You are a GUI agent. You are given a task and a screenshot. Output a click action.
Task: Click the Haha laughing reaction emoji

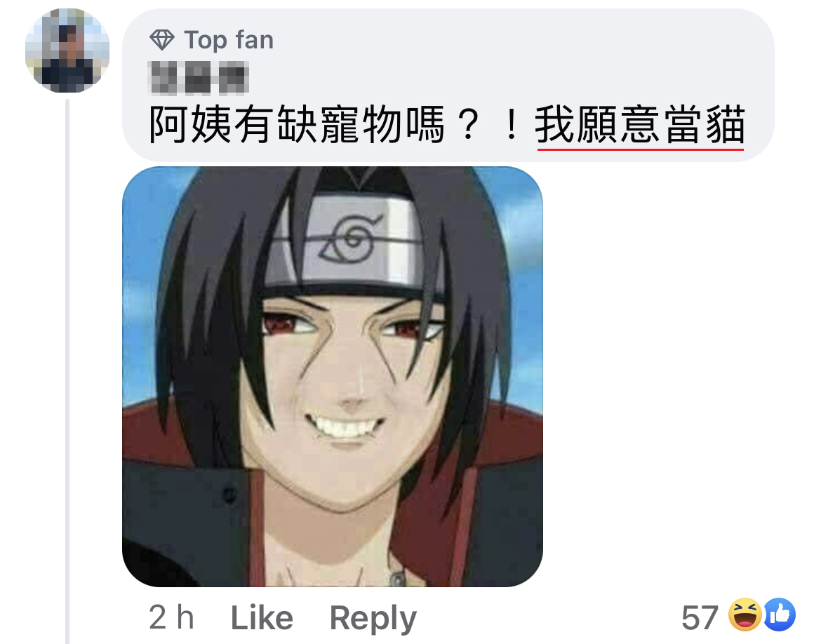(x=745, y=615)
